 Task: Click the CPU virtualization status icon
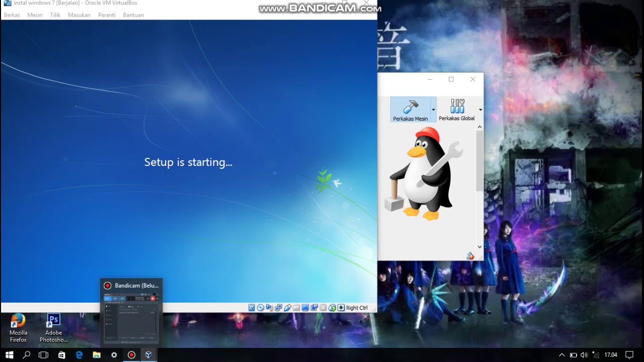323,308
